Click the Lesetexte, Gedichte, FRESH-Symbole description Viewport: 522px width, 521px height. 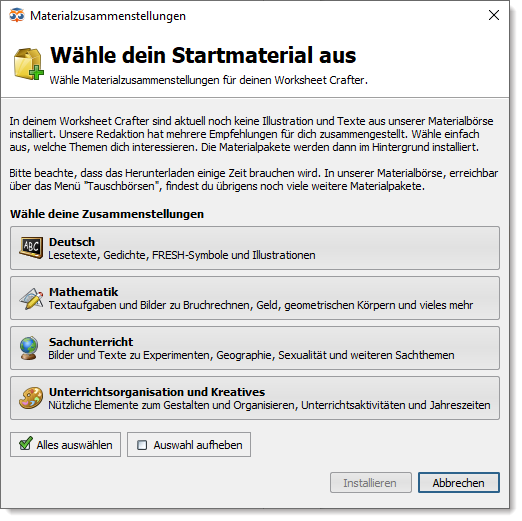click(182, 255)
